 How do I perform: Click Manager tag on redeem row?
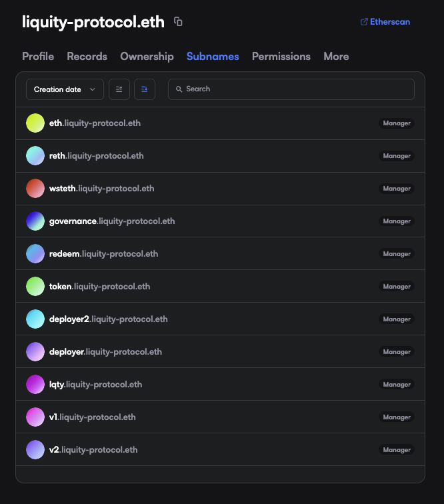[397, 254]
